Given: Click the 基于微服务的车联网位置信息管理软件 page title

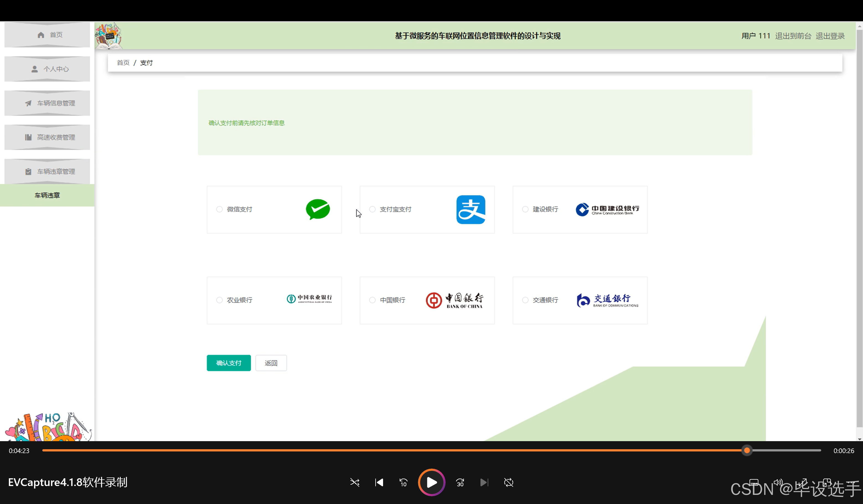Looking at the screenshot, I should tap(478, 36).
